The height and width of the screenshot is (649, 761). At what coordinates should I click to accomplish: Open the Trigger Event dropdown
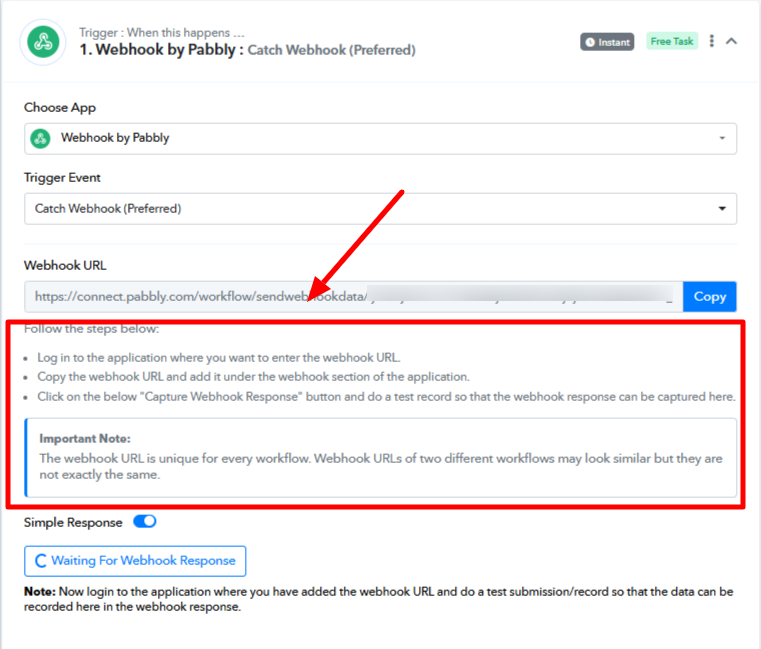[x=380, y=209]
